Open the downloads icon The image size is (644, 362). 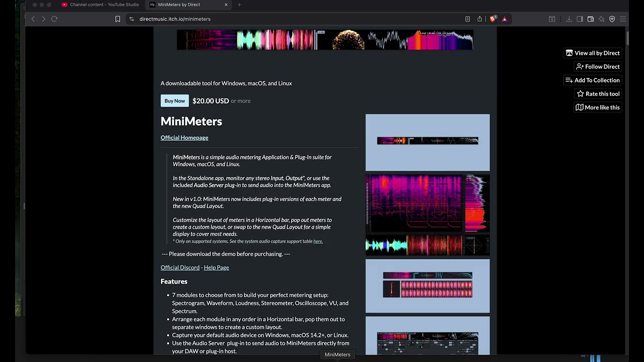pyautogui.click(x=569, y=19)
